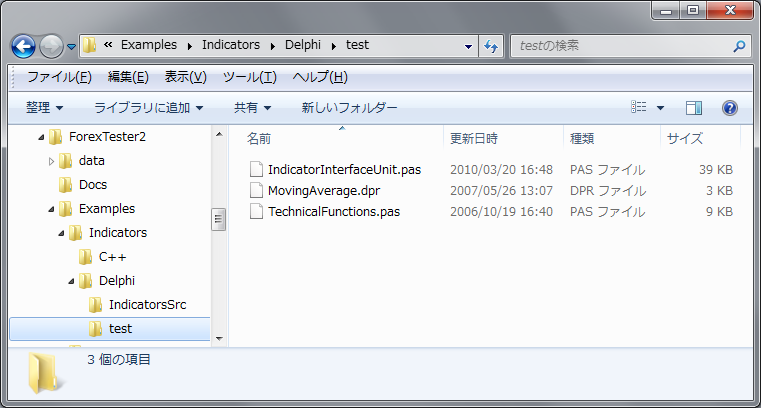
Task: Click the folder icon in the address bar
Action: coord(89,45)
